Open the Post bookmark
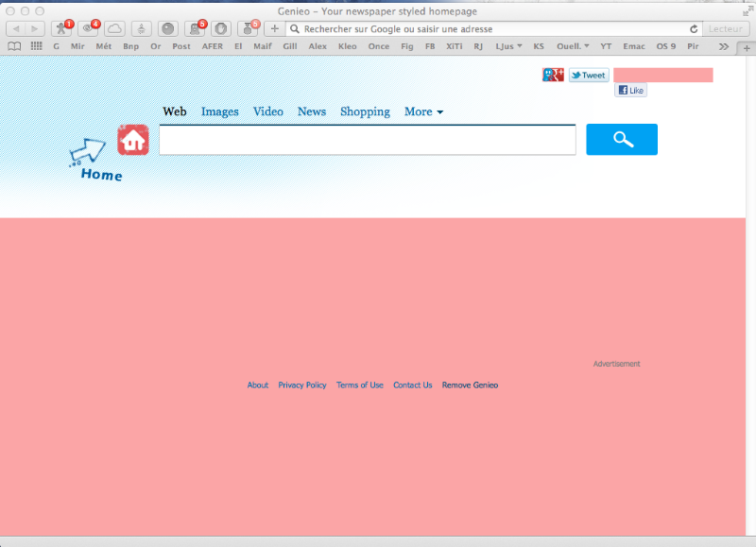The height and width of the screenshot is (547, 756). [x=181, y=46]
